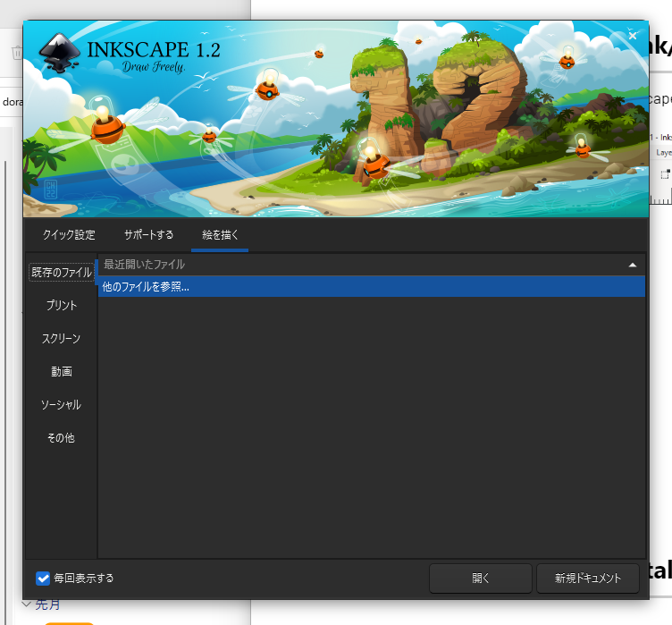Choose the その他 template category
Viewport: 672px width, 625px height.
[x=62, y=438]
